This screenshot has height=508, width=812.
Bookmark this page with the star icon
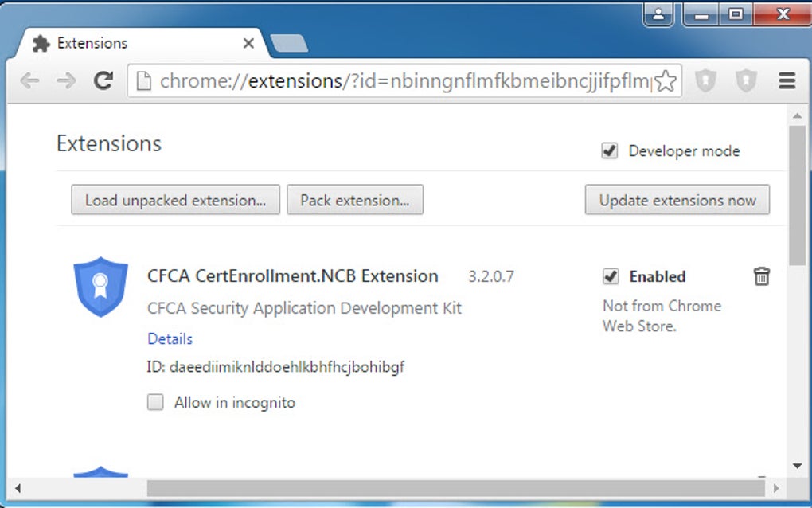point(666,80)
